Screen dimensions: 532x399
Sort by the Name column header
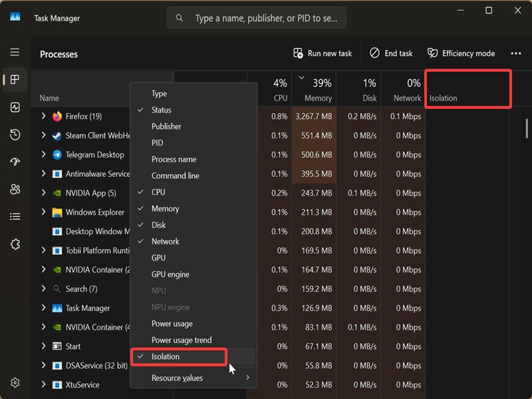[x=102, y=89]
